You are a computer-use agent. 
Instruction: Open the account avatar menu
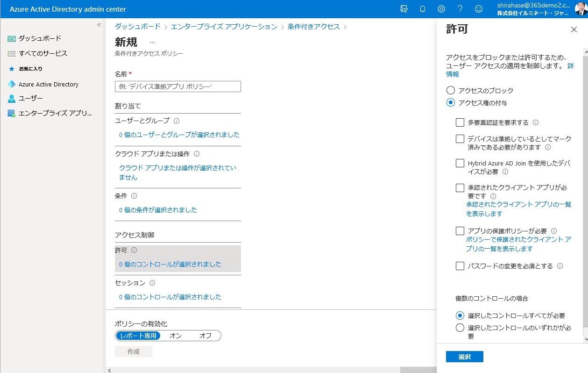581,9
